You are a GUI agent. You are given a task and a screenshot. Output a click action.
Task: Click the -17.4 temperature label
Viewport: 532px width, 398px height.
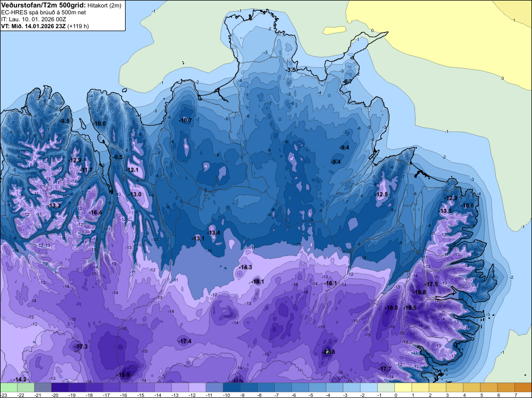point(185,341)
